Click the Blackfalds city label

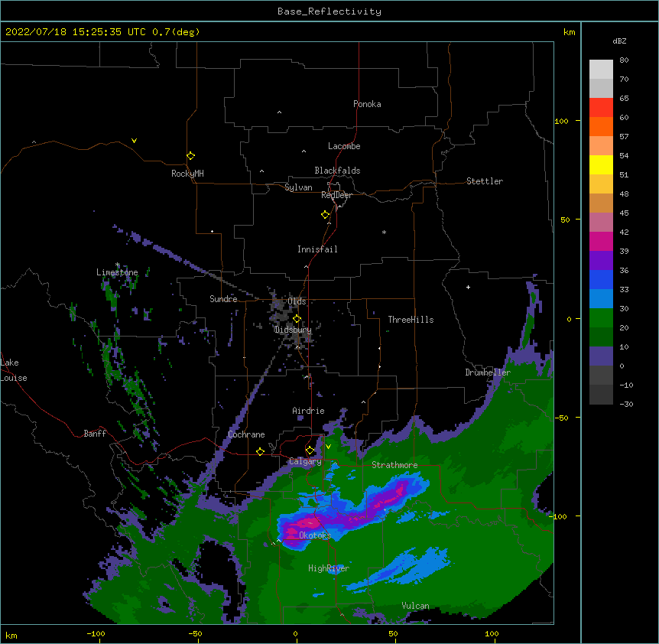click(x=337, y=171)
